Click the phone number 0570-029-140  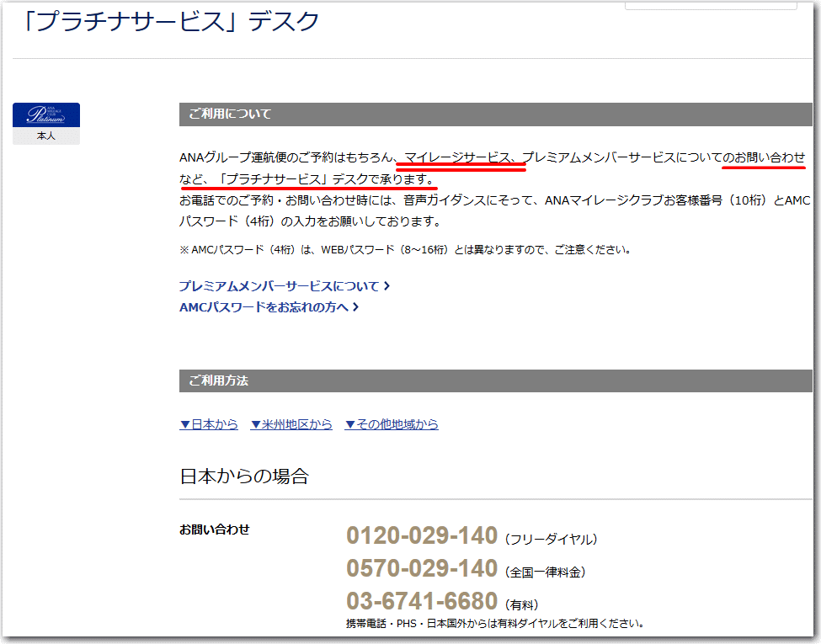422,568
